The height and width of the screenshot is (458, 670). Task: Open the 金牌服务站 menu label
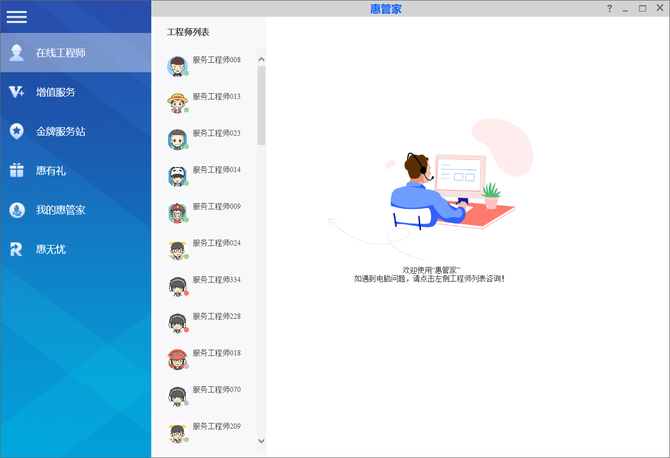[61, 132]
